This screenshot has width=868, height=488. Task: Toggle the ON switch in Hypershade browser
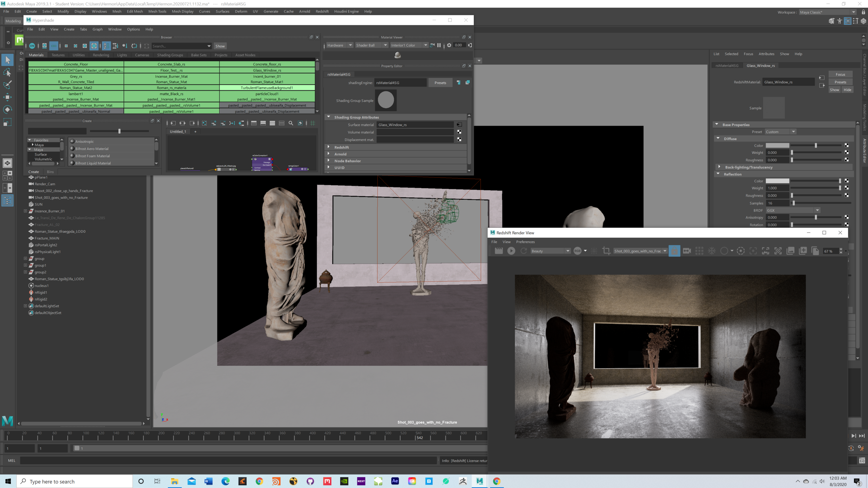pos(32,46)
